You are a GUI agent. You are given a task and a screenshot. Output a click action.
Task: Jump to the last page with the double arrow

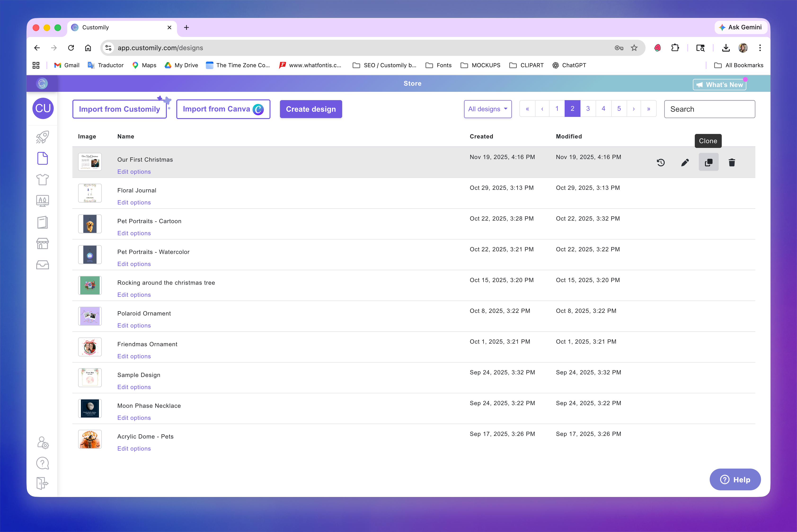point(648,109)
